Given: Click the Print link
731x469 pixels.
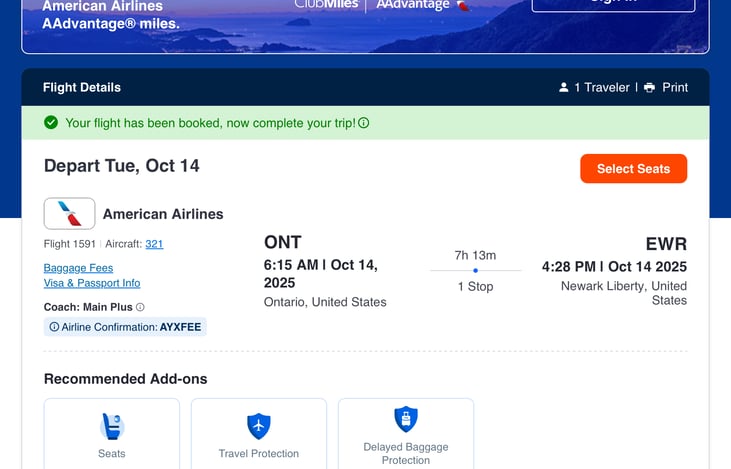Looking at the screenshot, I should tap(675, 88).
